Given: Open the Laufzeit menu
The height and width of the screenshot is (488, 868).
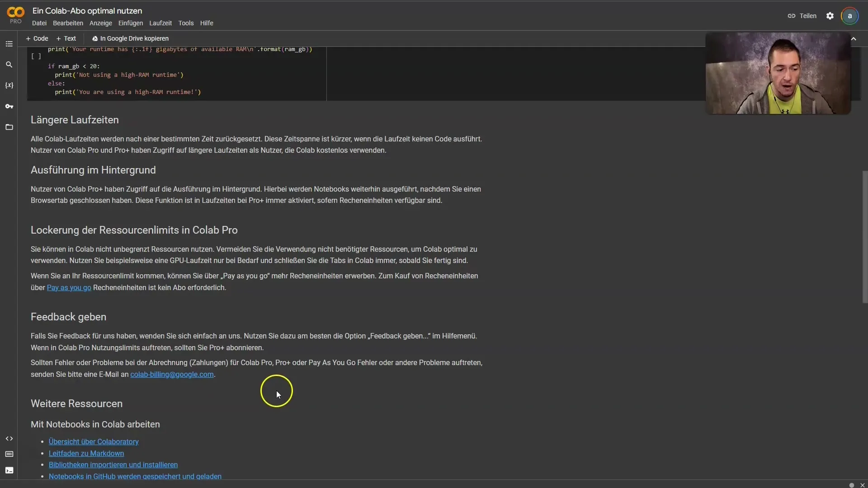Looking at the screenshot, I should point(160,23).
